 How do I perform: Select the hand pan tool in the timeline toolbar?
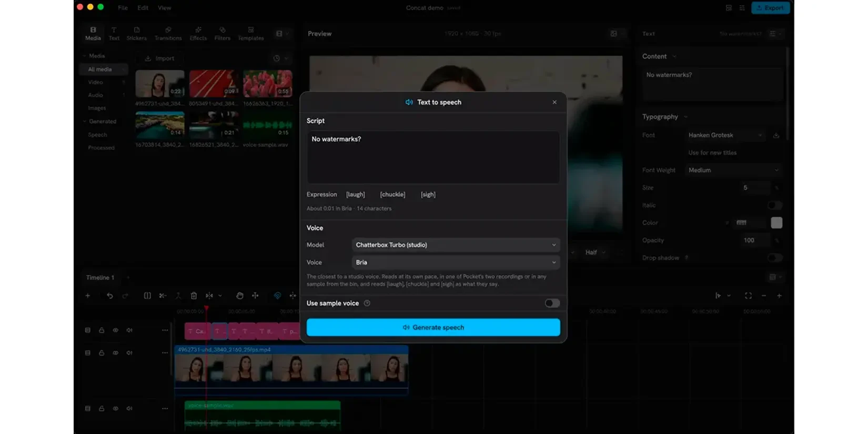pos(239,296)
